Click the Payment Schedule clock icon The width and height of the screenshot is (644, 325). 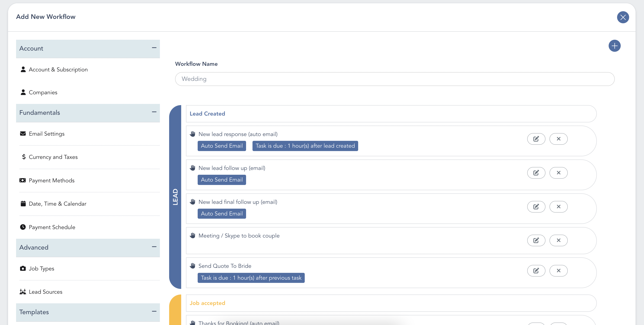tap(23, 227)
